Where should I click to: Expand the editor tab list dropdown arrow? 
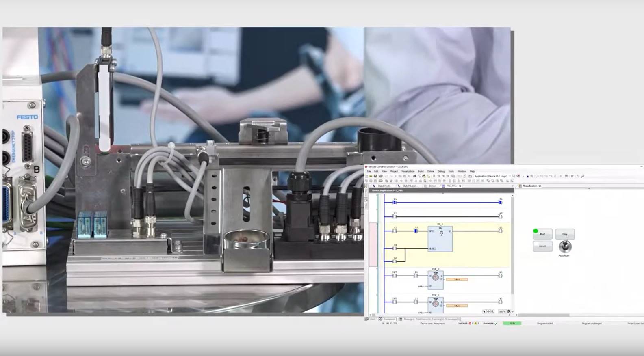(x=512, y=186)
